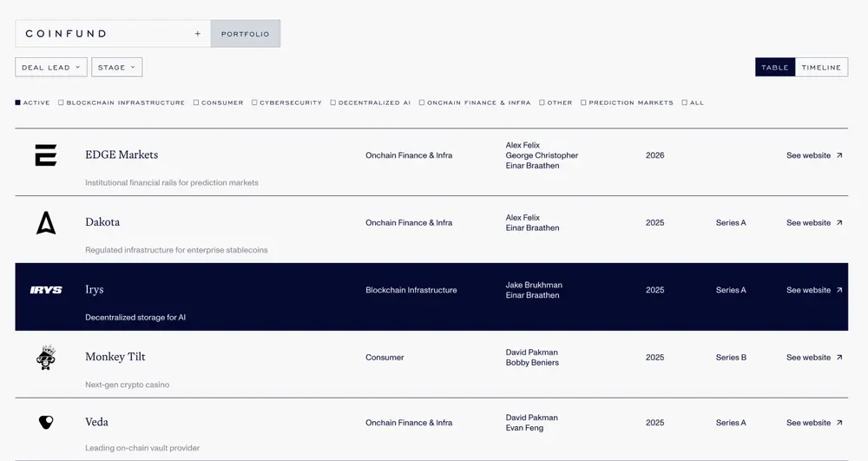The width and height of the screenshot is (868, 461).
Task: Click 'Decentralized storage for AI' text
Action: [135, 318]
